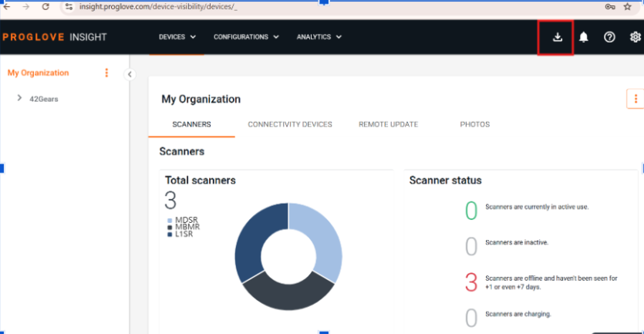Viewport: 644px width, 334px height.
Task: Click the red offline scanners count 3
Action: (x=471, y=282)
